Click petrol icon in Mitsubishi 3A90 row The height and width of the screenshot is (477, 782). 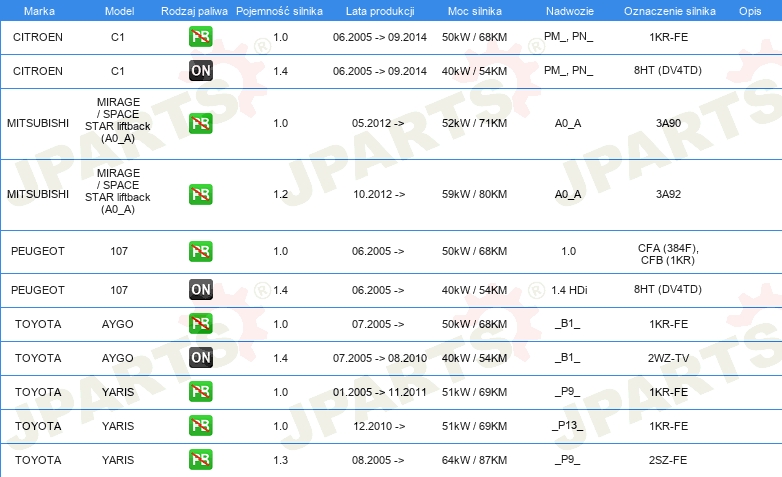200,123
